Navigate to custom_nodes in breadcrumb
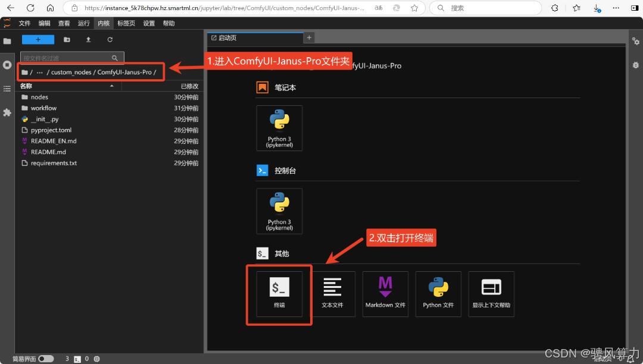This screenshot has height=364, width=643. (71, 72)
